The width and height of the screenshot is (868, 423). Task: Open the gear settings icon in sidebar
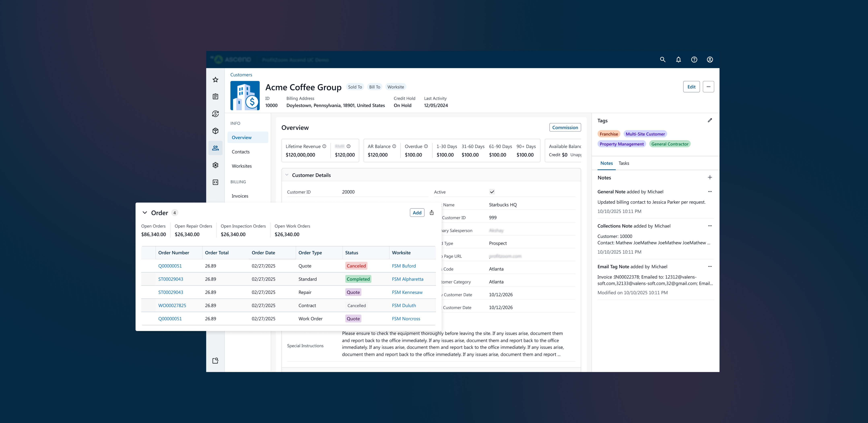(x=216, y=165)
